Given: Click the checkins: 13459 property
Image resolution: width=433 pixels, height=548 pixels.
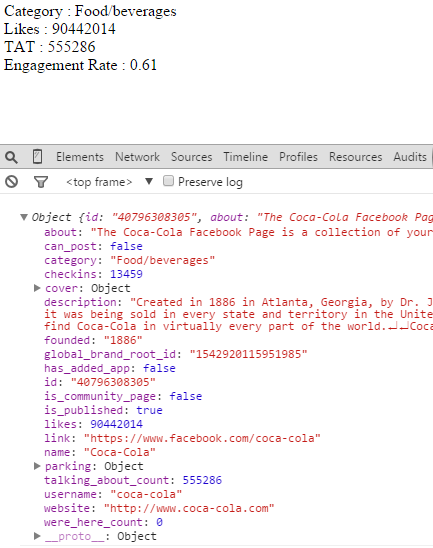Looking at the screenshot, I should [x=93, y=274].
